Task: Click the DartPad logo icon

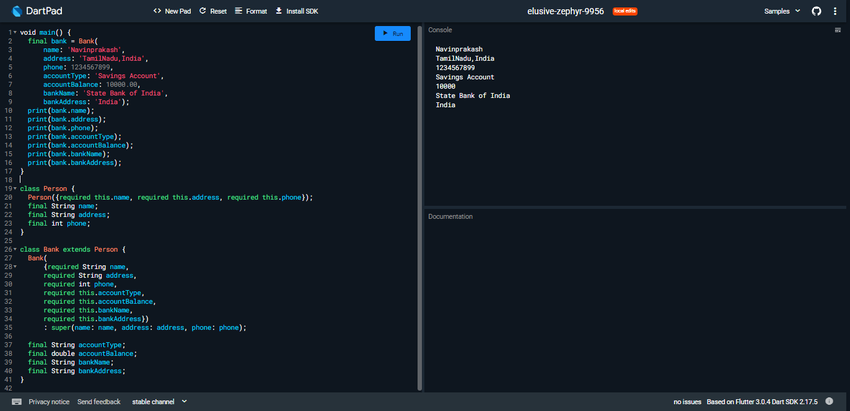Action: [17, 11]
